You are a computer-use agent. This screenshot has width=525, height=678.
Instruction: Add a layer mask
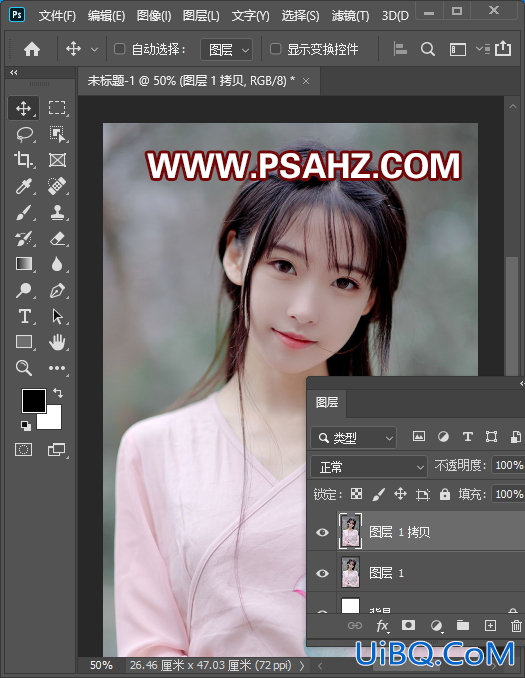pos(408,625)
